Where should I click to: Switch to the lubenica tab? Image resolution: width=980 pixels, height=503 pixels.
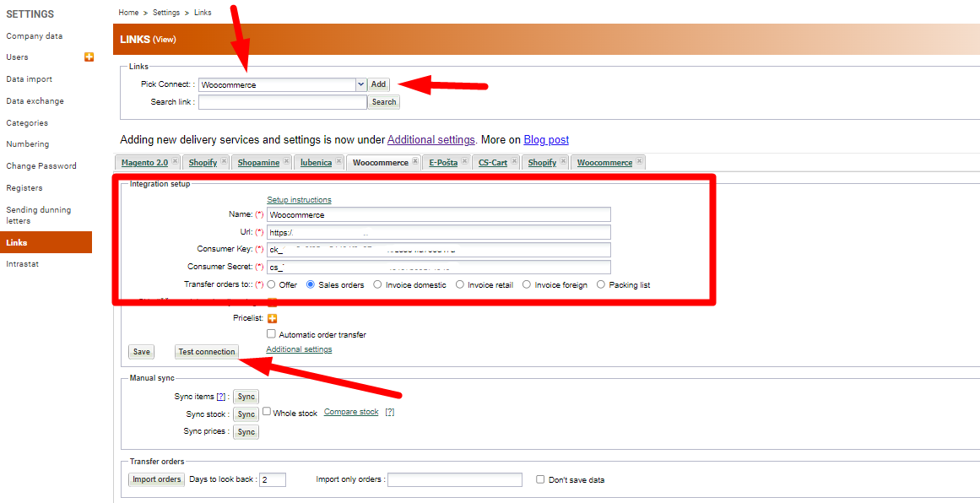(x=316, y=162)
